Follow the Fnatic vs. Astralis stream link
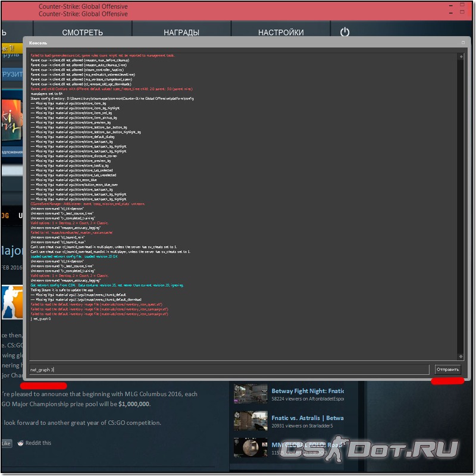The height and width of the screenshot is (476, 476). tap(308, 418)
